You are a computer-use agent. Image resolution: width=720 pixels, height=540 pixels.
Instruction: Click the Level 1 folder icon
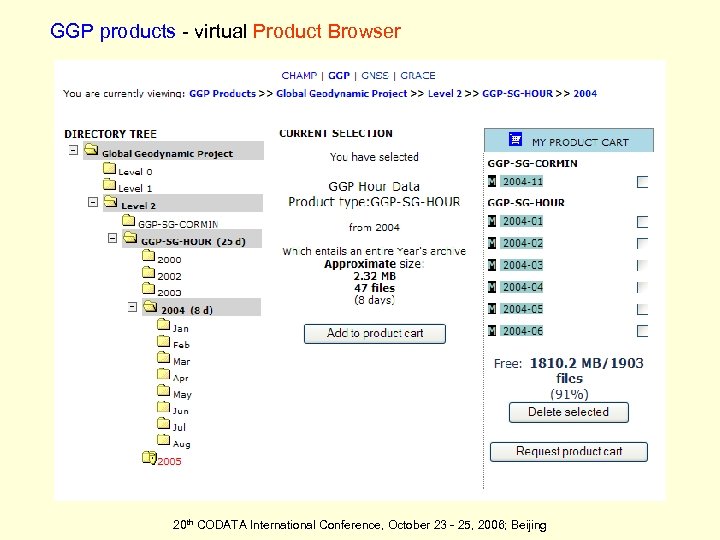click(x=109, y=185)
